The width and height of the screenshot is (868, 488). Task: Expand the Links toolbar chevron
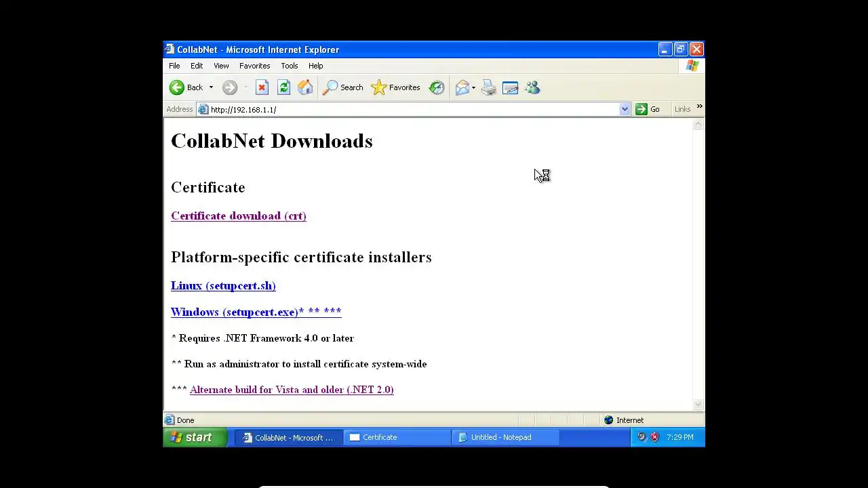tap(699, 107)
